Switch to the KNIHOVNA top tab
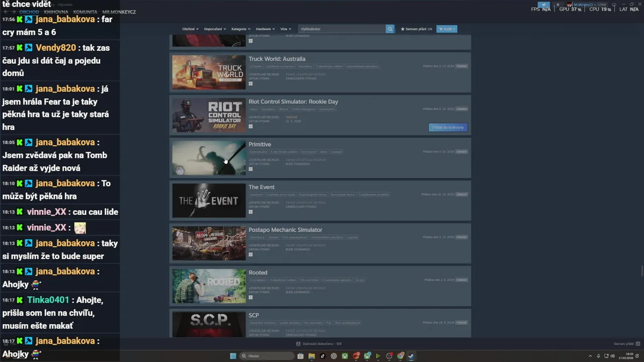Image resolution: width=644 pixels, height=362 pixels. 56,12
